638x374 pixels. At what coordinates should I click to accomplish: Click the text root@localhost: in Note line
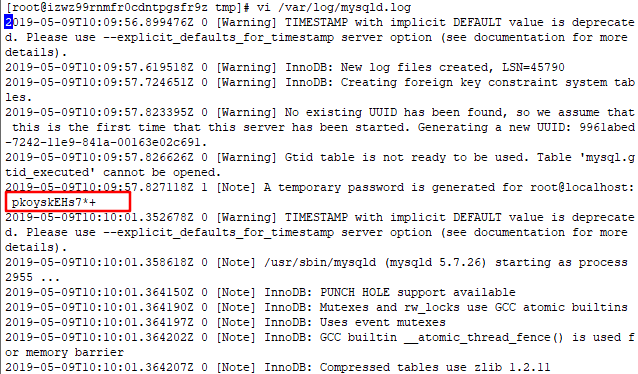[582, 187]
